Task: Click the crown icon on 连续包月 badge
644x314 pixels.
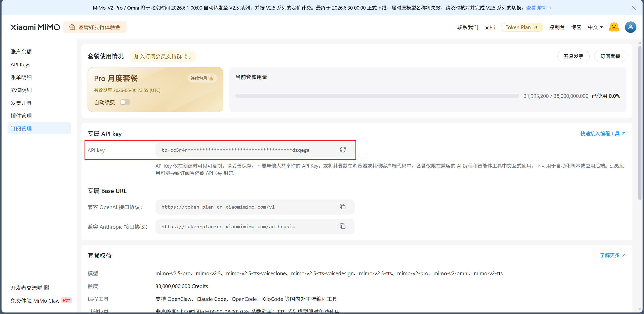Action: [x=211, y=78]
